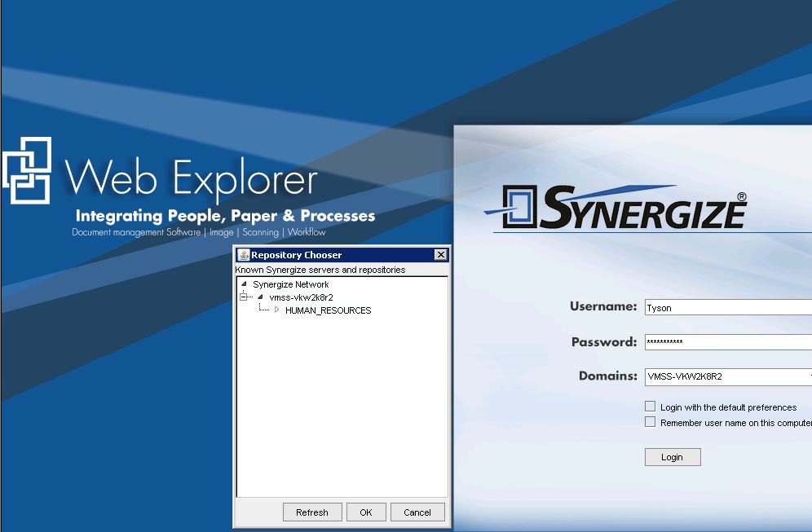Select the HUMAN_RESOURCES repository

coord(329,310)
